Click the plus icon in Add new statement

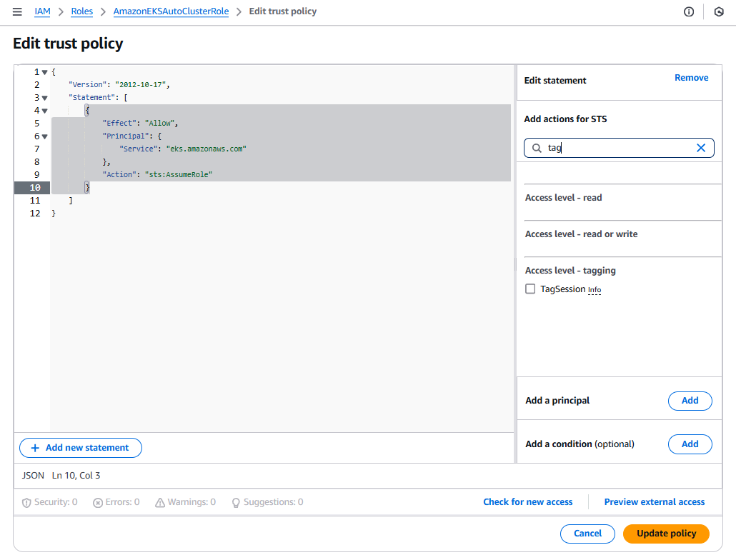pyautogui.click(x=35, y=449)
